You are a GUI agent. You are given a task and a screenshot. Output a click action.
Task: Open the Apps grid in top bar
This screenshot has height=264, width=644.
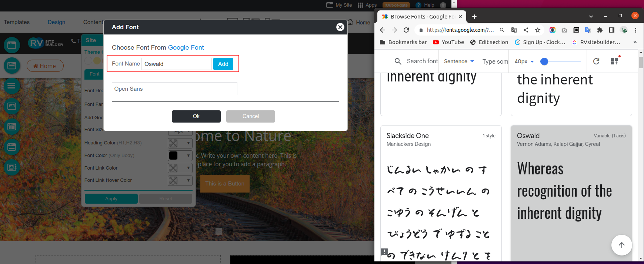(x=367, y=5)
